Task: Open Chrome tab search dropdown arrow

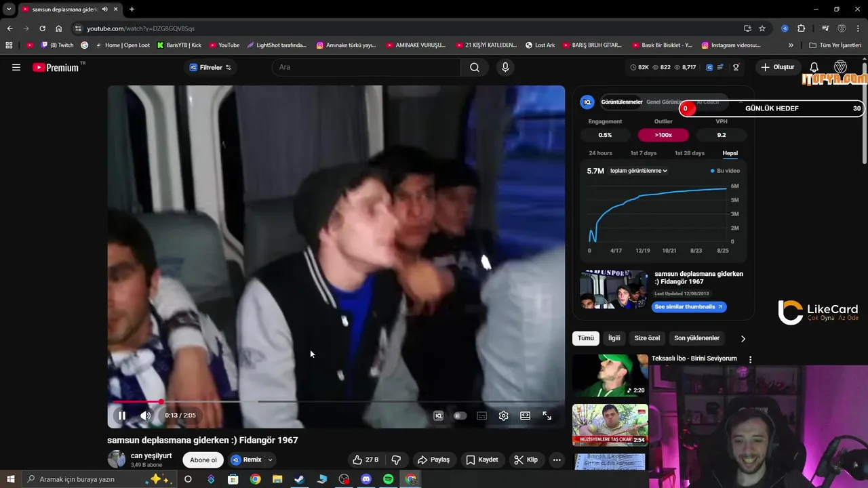Action: point(9,9)
